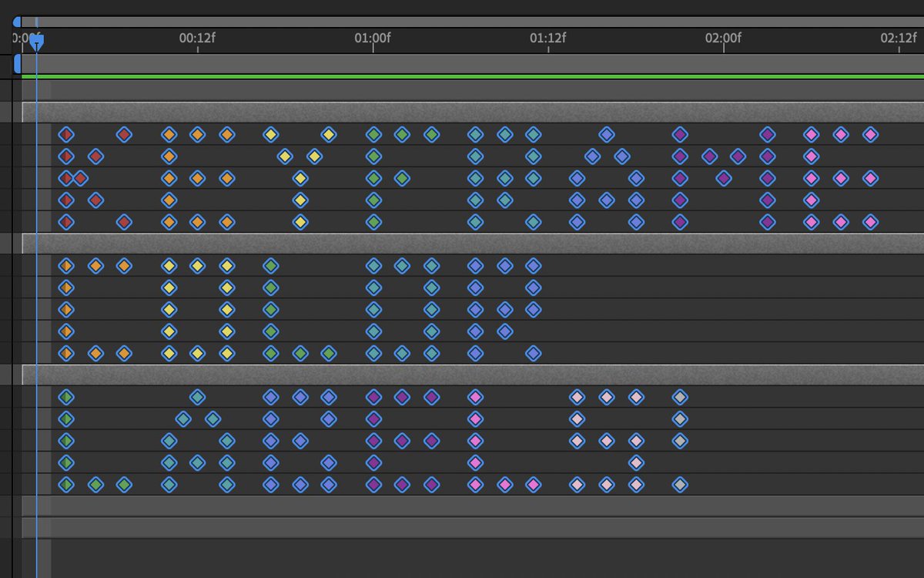Select the only green keyframe in middle group's second row
The height and width of the screenshot is (578, 924).
270,287
